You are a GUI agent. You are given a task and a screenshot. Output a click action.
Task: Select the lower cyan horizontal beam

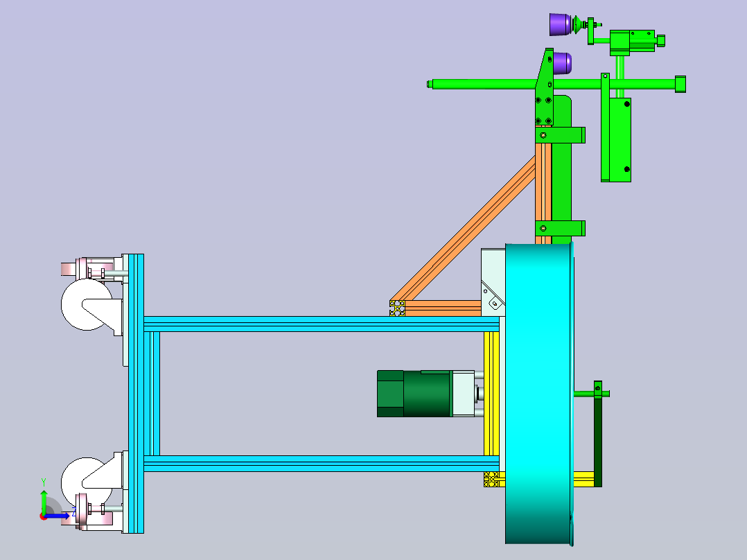322,464
